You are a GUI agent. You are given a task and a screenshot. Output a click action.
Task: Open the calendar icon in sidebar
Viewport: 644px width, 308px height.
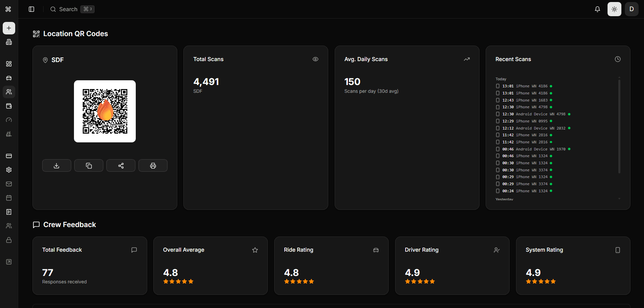pyautogui.click(x=9, y=198)
